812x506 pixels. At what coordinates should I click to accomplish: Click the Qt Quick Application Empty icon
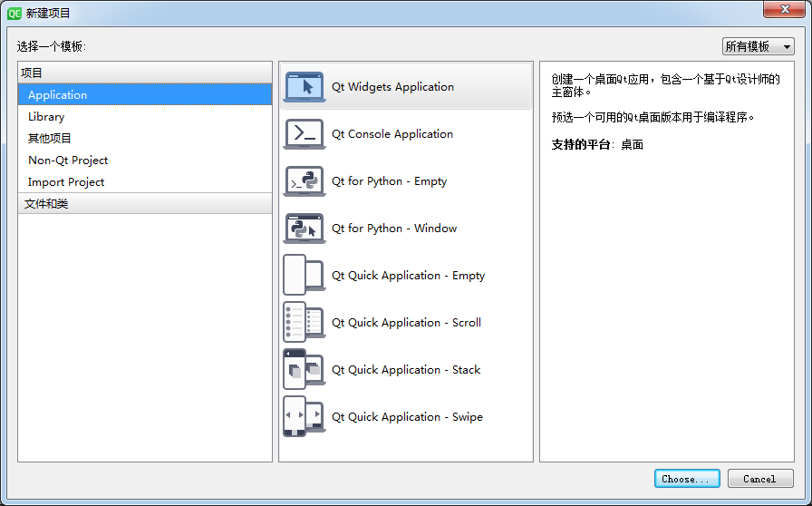click(304, 275)
